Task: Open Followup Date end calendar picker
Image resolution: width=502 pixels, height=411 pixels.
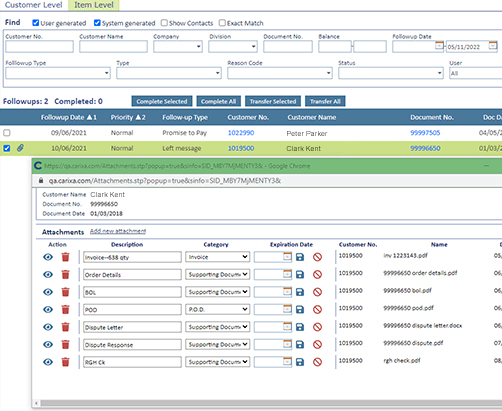Action: tap(493, 45)
